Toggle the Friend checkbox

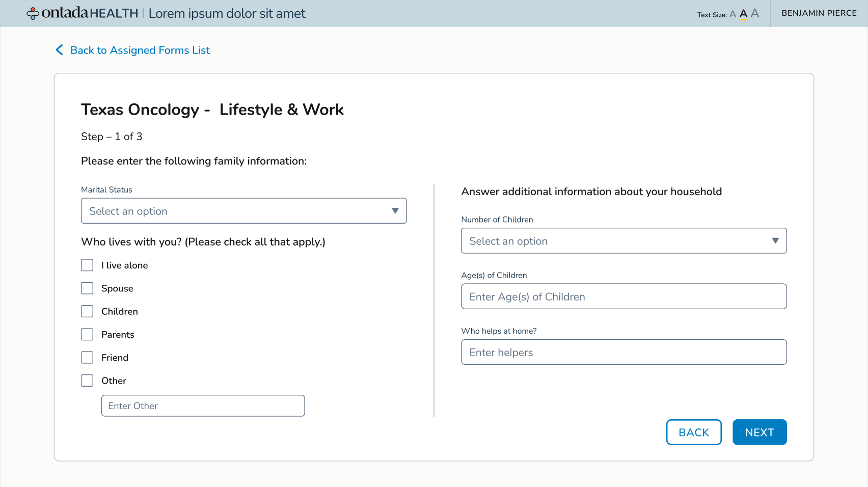[x=87, y=358]
